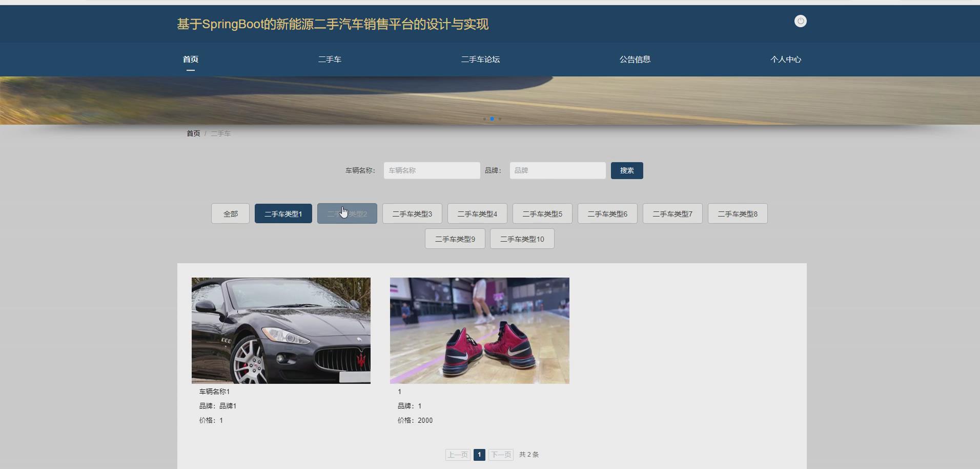Select the 二手车类型10 filter
The height and width of the screenshot is (469, 980).
522,239
